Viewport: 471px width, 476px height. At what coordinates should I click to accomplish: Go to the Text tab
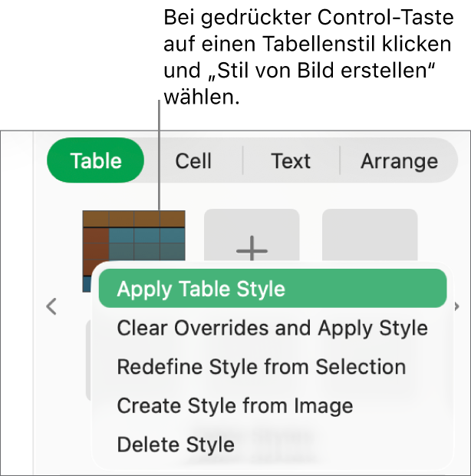[291, 160]
